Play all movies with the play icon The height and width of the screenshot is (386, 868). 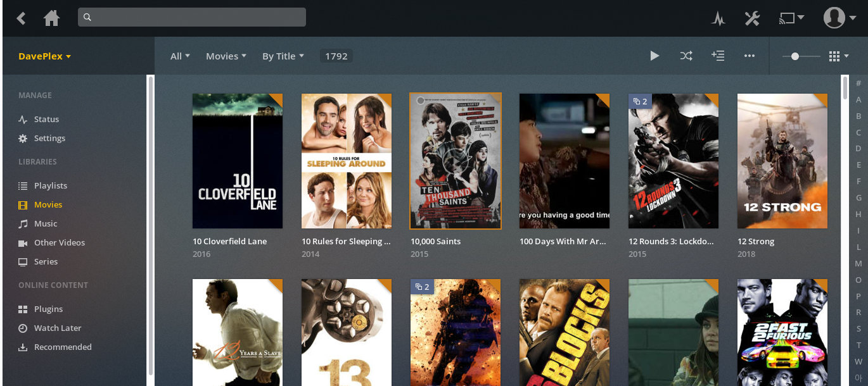(x=654, y=56)
